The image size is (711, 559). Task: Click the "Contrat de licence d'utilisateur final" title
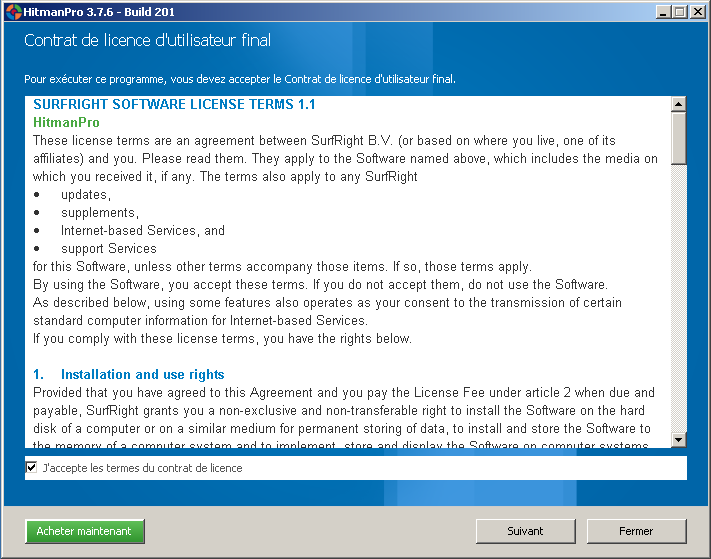147,41
